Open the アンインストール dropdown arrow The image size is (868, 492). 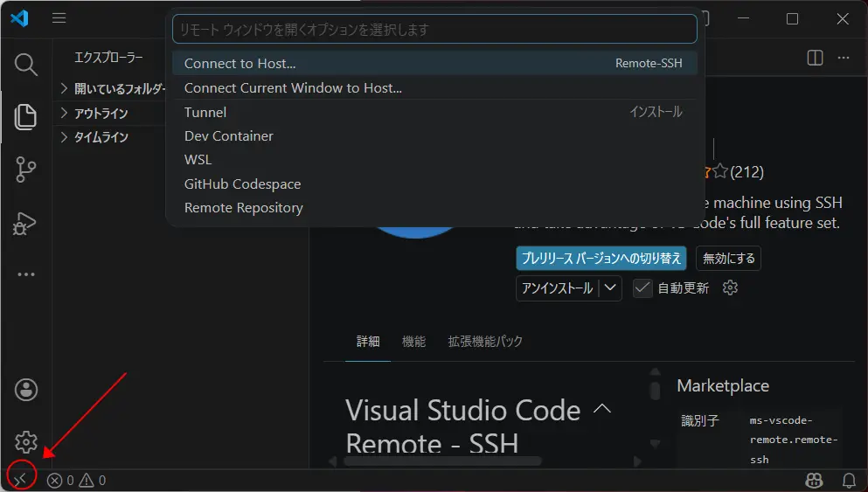[610, 288]
